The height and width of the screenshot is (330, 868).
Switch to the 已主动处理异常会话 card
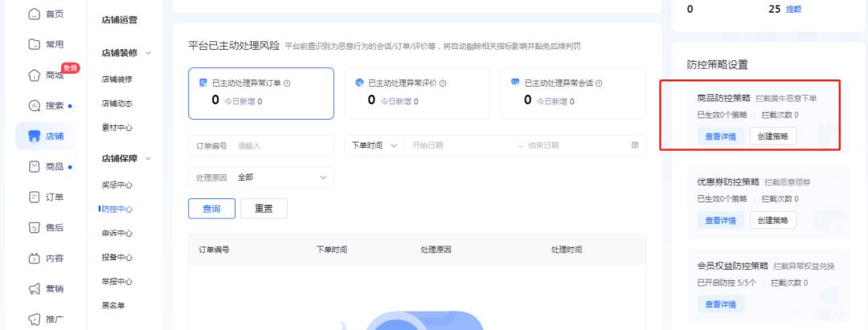pyautogui.click(x=573, y=93)
